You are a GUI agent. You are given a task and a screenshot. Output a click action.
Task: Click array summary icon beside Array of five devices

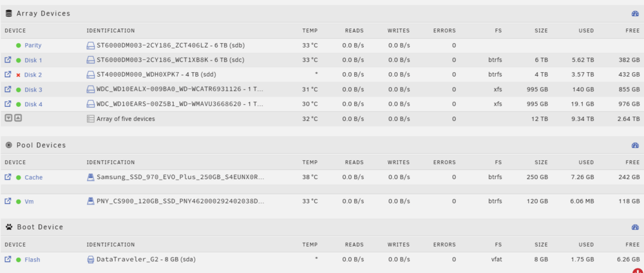click(91, 119)
